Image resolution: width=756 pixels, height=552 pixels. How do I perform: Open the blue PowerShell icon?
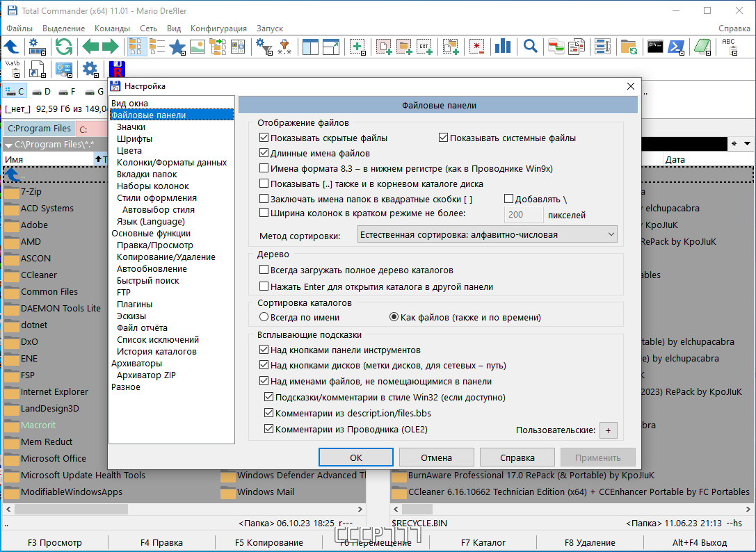tap(675, 47)
